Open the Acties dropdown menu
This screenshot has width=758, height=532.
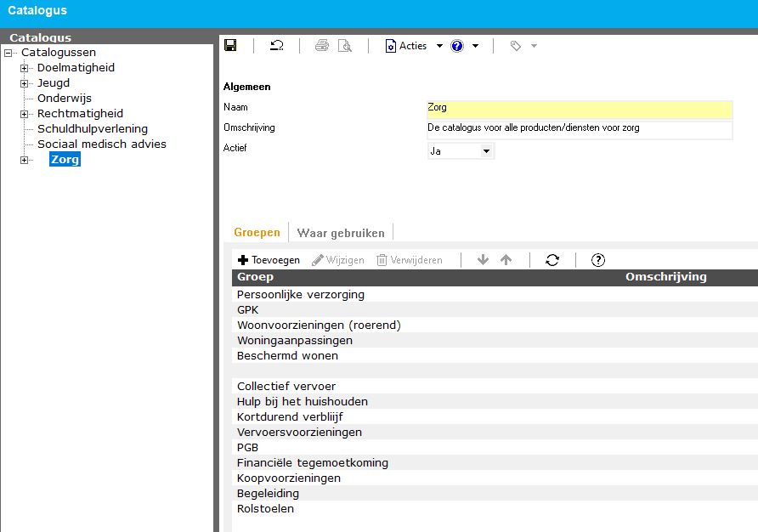pos(414,46)
